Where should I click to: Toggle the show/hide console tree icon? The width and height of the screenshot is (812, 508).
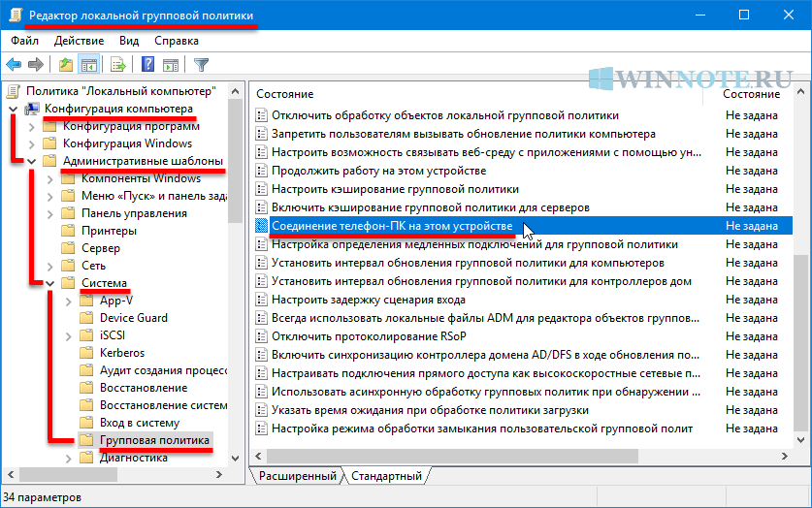[x=88, y=65]
